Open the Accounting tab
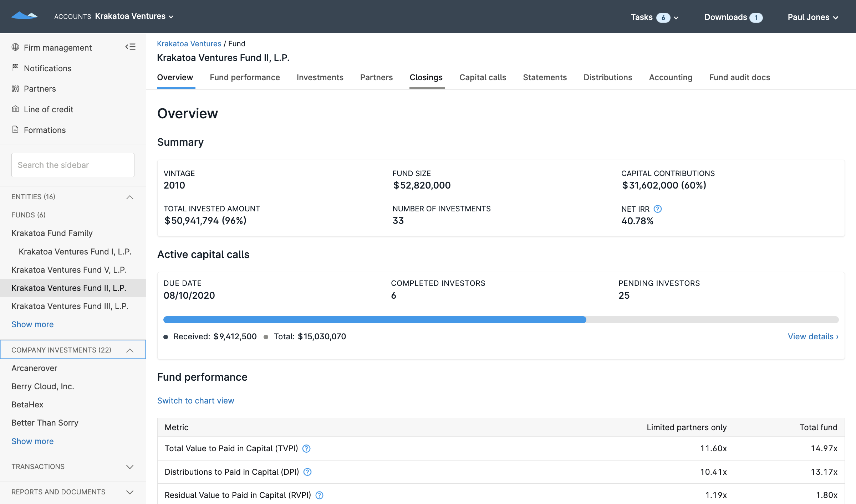 (671, 77)
